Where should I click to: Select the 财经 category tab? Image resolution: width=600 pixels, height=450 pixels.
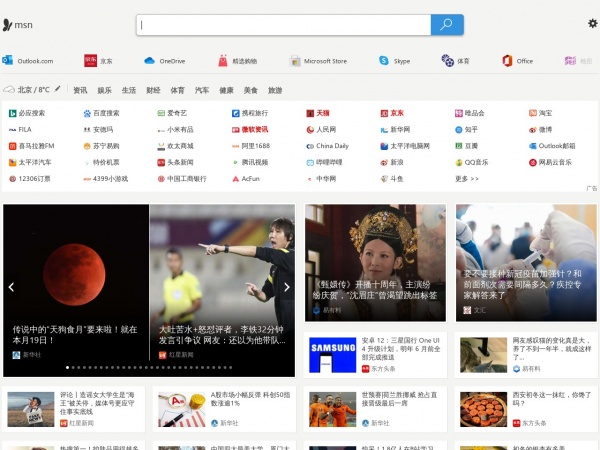153,90
